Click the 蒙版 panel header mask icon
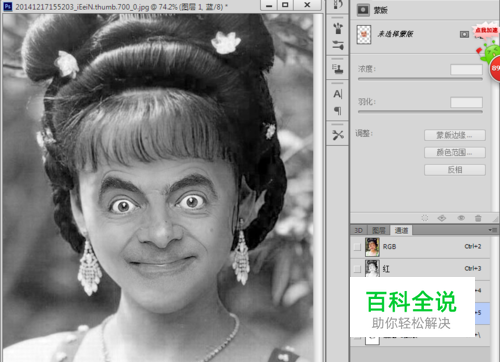Image resolution: width=500 pixels, height=362 pixels. pos(363,10)
